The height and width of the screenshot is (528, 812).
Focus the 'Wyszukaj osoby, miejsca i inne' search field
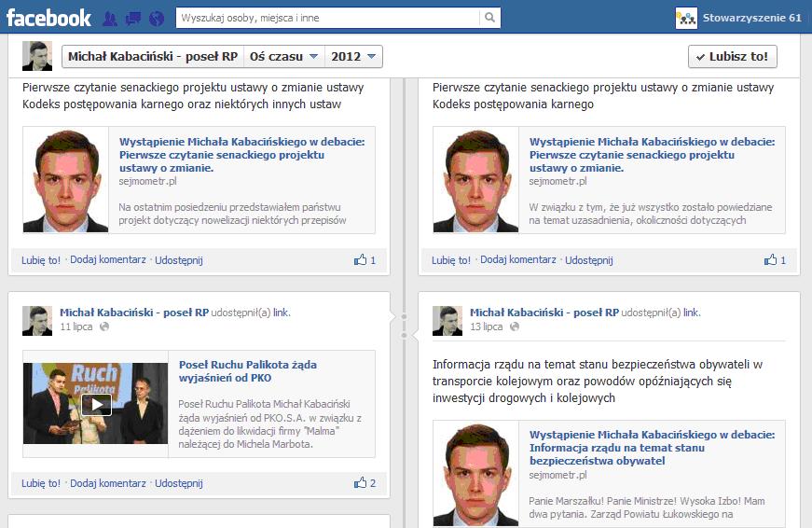[x=329, y=18]
